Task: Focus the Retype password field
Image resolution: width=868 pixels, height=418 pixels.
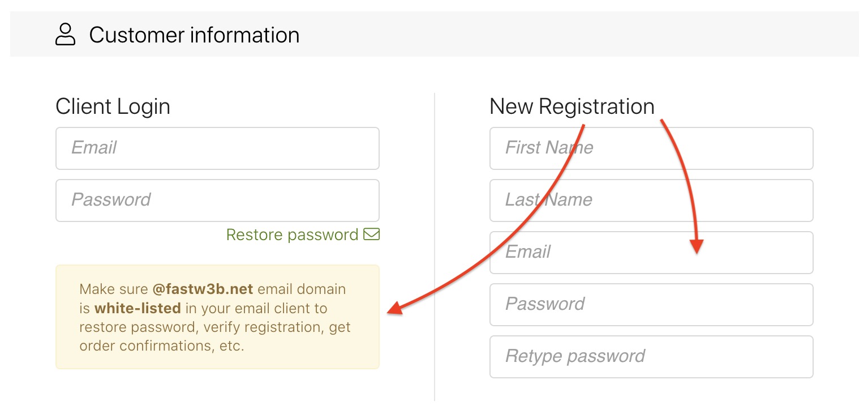Action: [x=651, y=357]
